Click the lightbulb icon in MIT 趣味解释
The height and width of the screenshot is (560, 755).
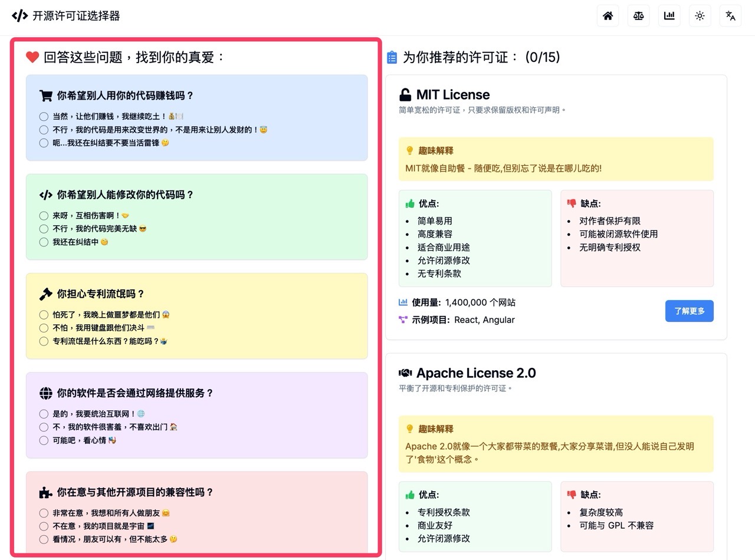(x=410, y=151)
